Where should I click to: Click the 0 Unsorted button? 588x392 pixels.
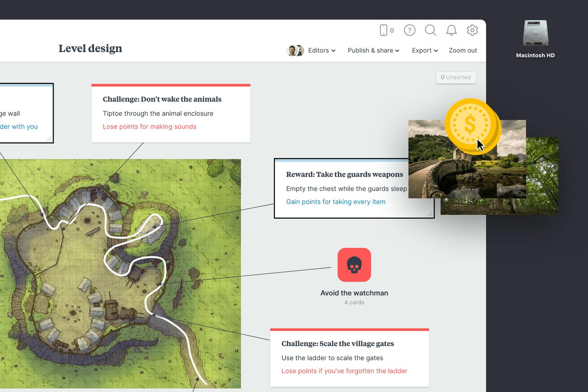pos(456,78)
